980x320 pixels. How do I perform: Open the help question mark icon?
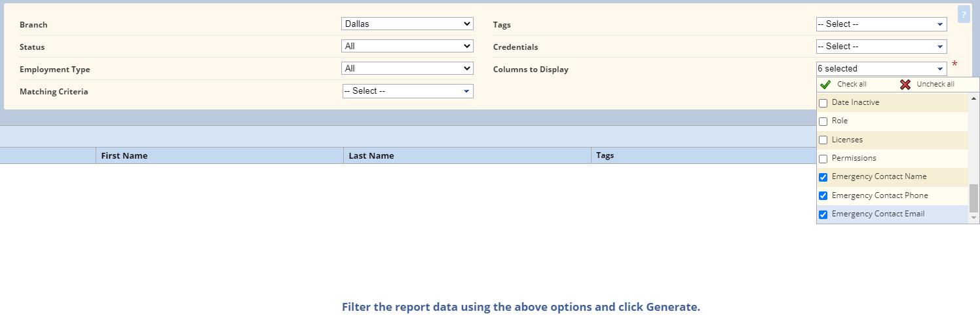point(964,14)
